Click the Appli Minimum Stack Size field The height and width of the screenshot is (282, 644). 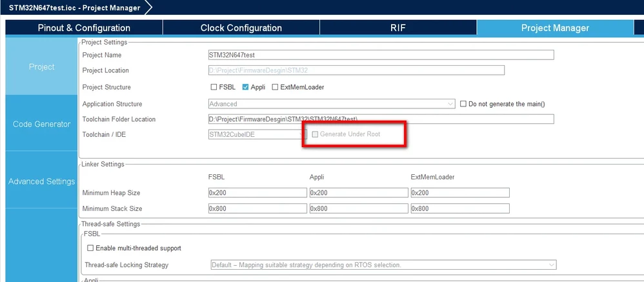point(359,208)
